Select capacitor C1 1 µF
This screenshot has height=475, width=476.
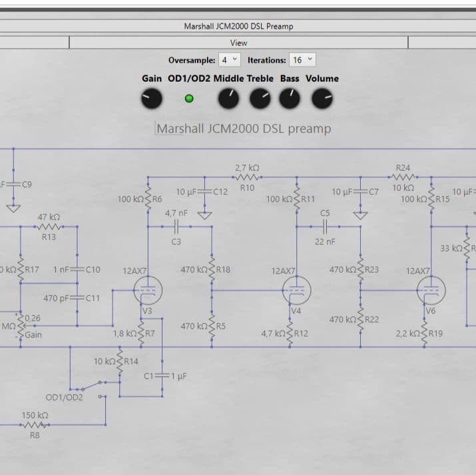[x=162, y=376]
